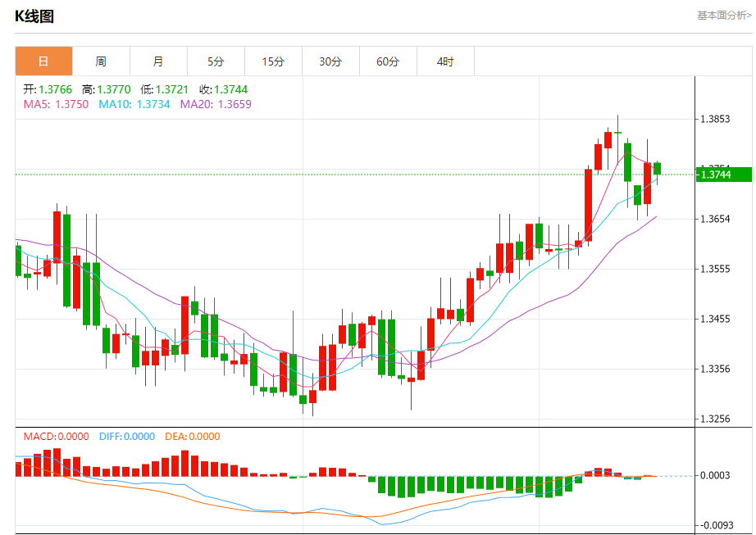Image resolution: width=756 pixels, height=535 pixels.
Task: Click the 高:1.3770 high value
Action: 106,89
